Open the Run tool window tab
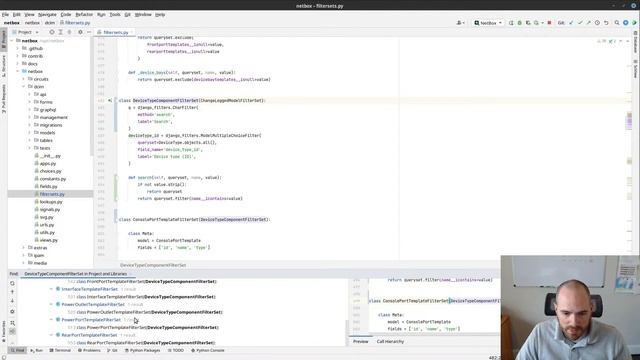Viewport: 640px width, 360px height. (36, 350)
